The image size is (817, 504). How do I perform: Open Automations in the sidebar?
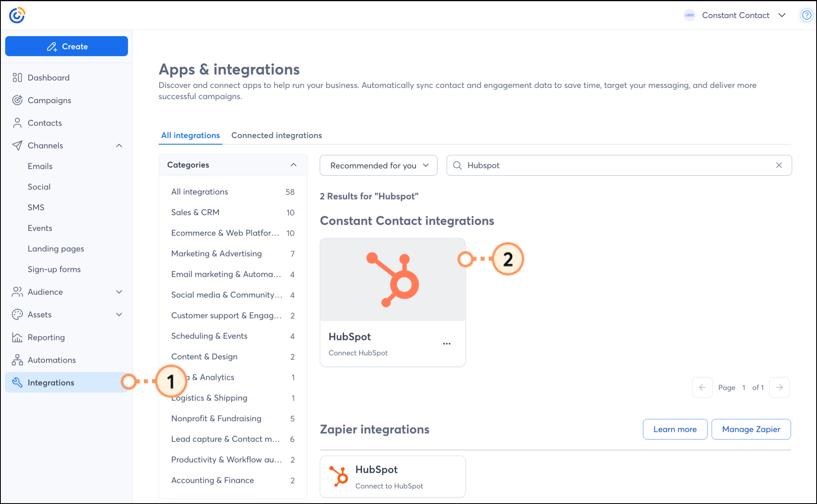tap(51, 360)
